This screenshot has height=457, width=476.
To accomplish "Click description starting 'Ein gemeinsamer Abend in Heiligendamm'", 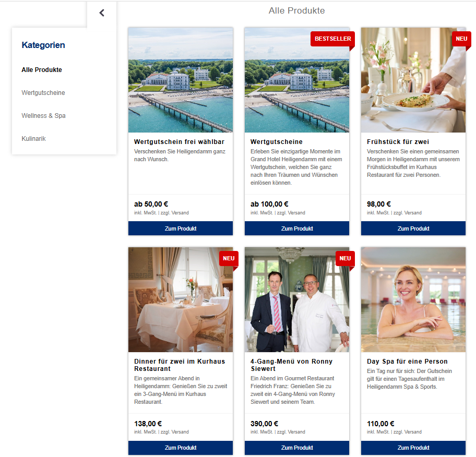I will 181,390.
